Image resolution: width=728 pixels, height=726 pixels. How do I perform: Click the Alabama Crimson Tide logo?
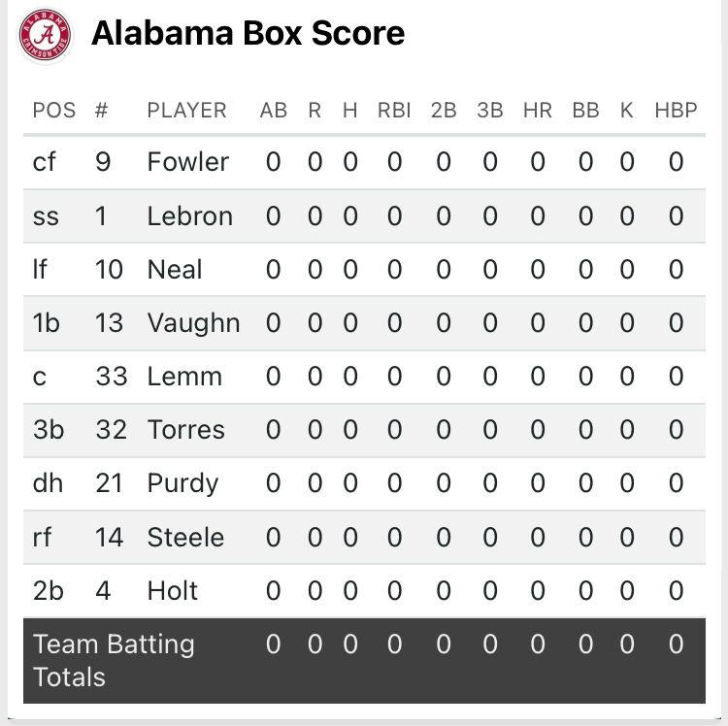pos(45,34)
